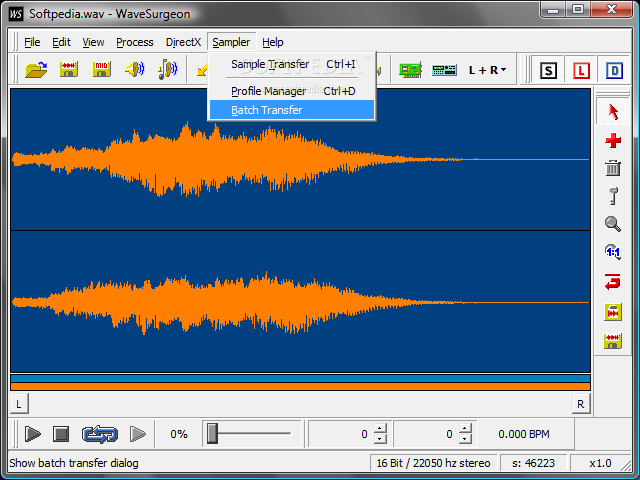Screen dimensions: 640x480
Task: Increase the second numeric spinner value
Action: tap(465, 428)
